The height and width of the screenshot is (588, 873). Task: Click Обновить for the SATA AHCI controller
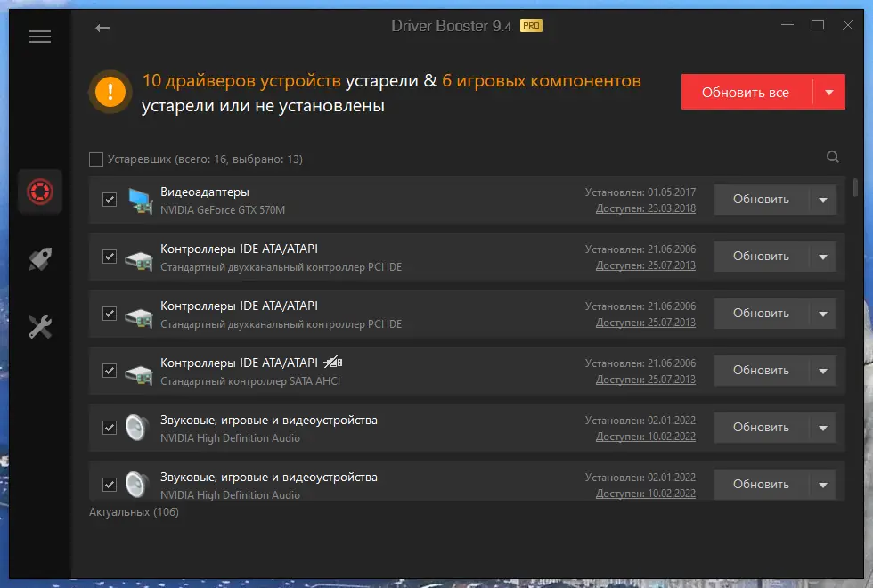pos(761,371)
